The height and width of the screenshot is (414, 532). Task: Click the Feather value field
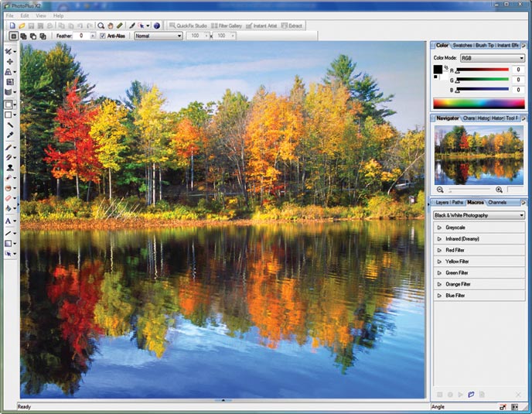tap(81, 36)
